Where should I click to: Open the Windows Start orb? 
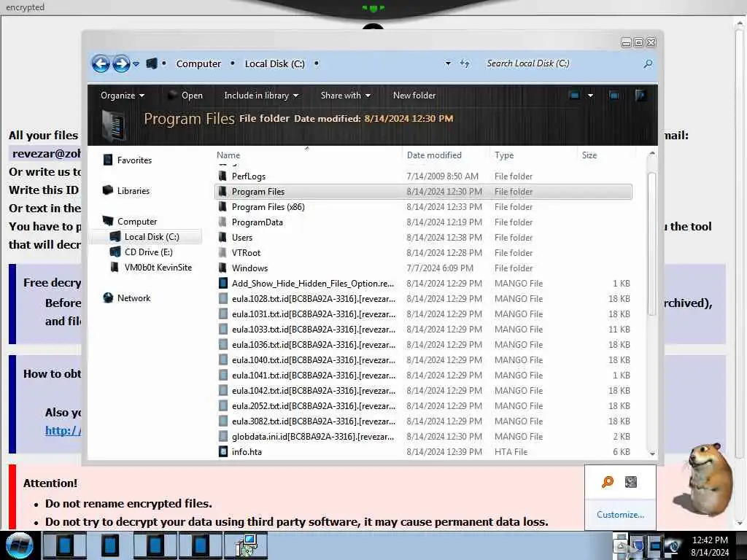(x=19, y=545)
